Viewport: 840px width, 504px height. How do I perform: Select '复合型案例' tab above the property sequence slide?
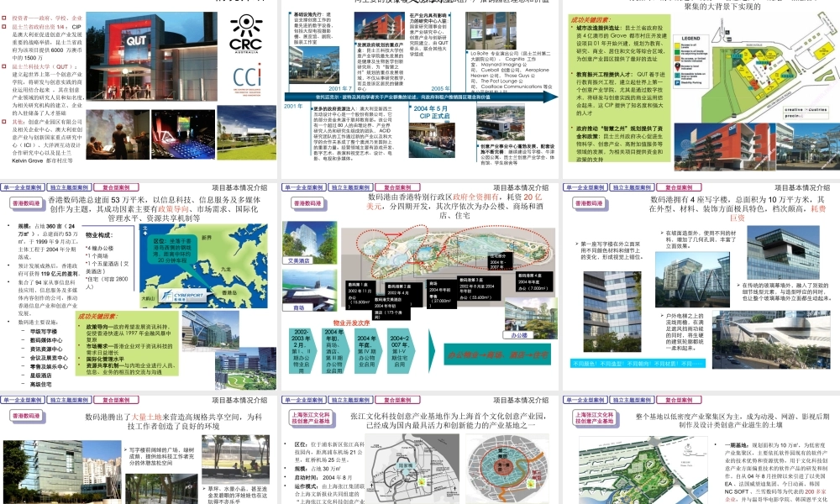[398, 187]
